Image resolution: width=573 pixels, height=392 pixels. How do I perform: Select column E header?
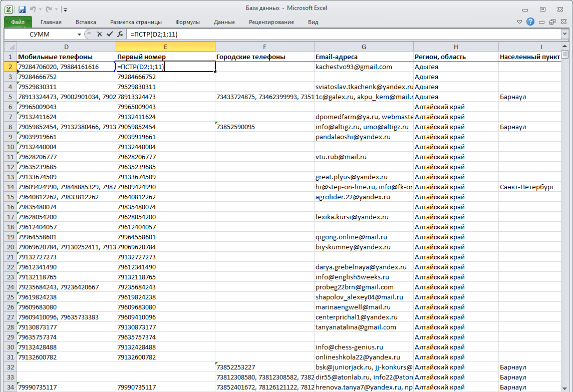166,47
